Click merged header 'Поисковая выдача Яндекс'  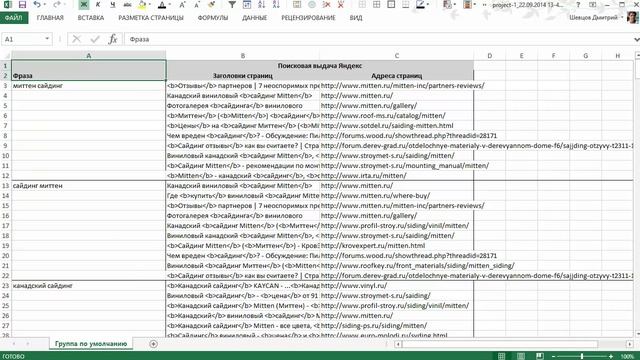[320, 66]
